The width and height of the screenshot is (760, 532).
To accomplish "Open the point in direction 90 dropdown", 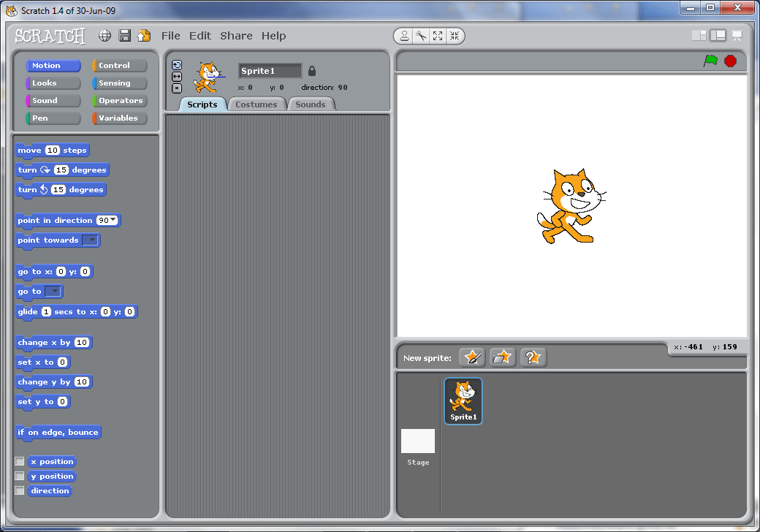I will pos(113,220).
